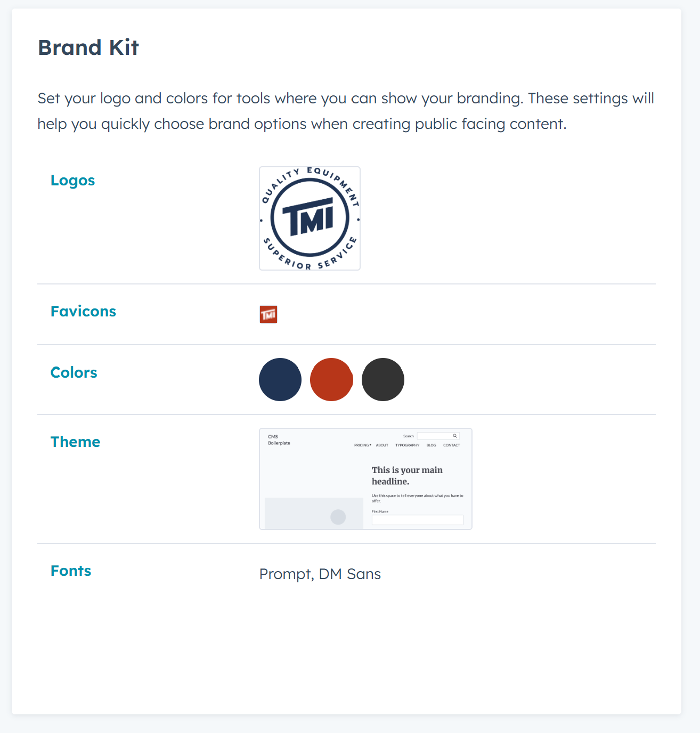Select the Logos section label
Viewport: 700px width, 733px height.
[x=72, y=180]
